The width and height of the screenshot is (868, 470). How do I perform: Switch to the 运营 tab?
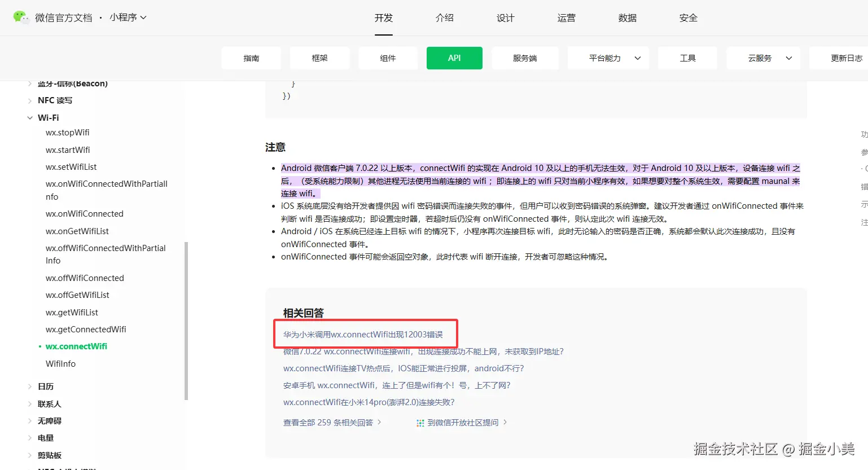566,17
